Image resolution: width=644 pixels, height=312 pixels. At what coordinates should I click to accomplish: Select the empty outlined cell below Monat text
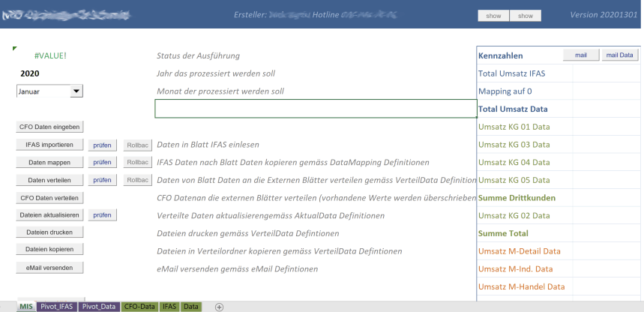(x=316, y=109)
